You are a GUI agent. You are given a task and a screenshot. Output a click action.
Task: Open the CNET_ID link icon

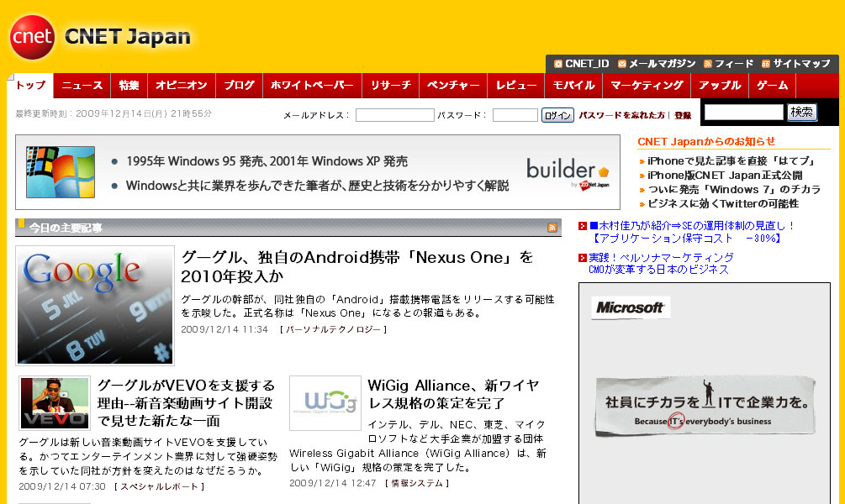(x=559, y=64)
